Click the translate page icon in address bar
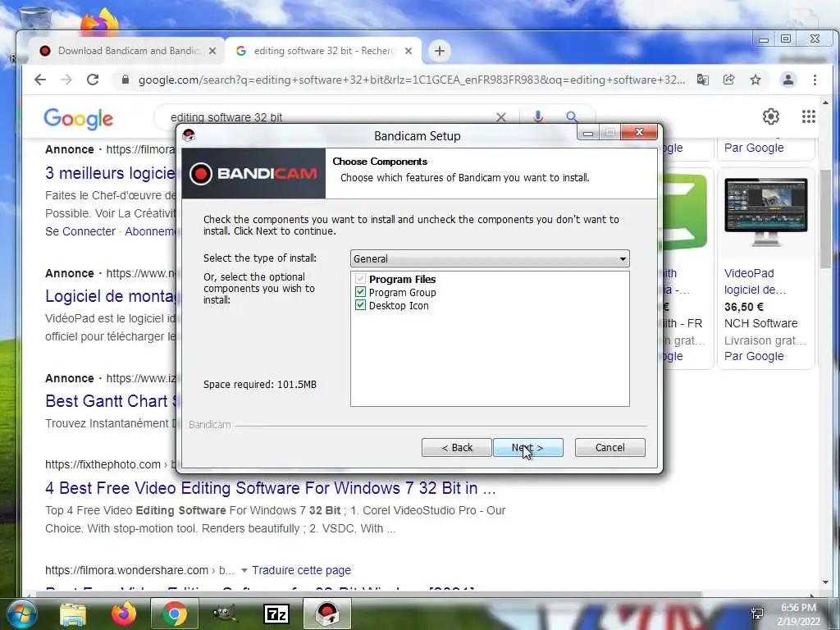Image resolution: width=840 pixels, height=630 pixels. [x=702, y=80]
